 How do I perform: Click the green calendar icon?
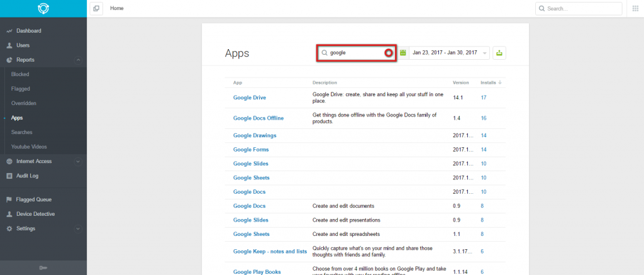(x=403, y=53)
